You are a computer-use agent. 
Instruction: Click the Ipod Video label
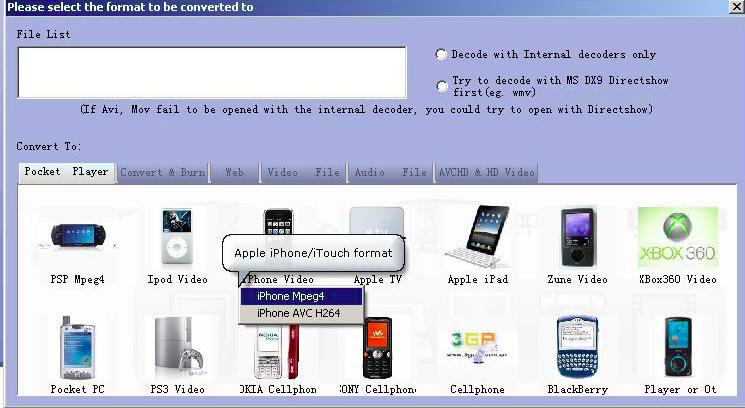tap(178, 279)
